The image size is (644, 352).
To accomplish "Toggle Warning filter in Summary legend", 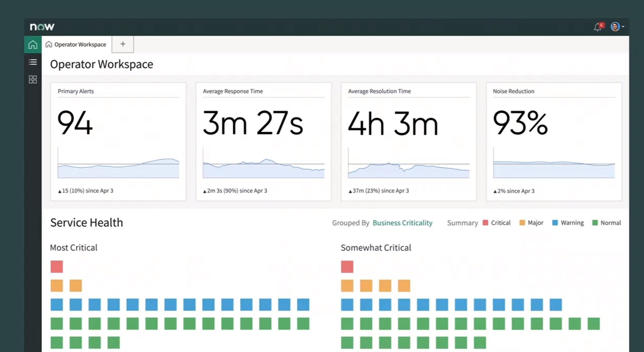I will [x=568, y=223].
